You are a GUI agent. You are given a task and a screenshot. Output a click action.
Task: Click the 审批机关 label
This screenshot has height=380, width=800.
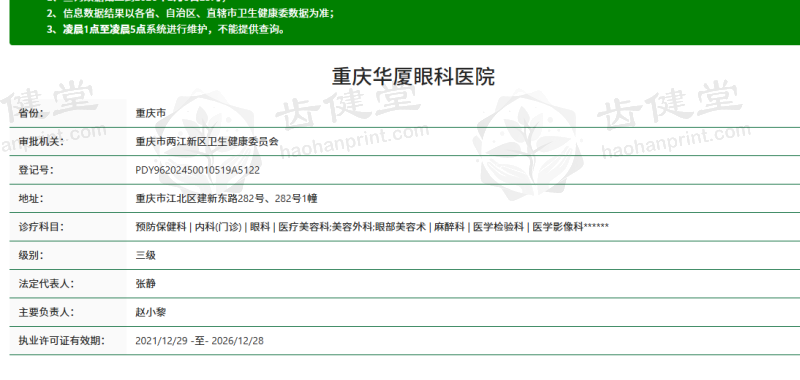coord(41,141)
